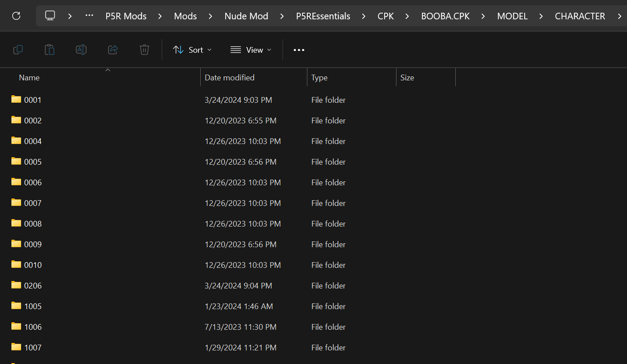Click the Rename toolbar icon

click(81, 50)
